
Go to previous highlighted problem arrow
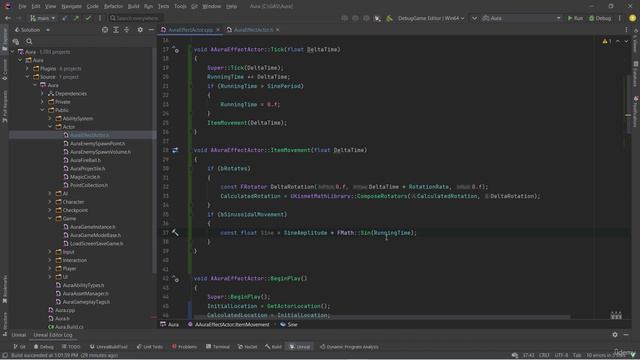pyautogui.click(x=618, y=41)
